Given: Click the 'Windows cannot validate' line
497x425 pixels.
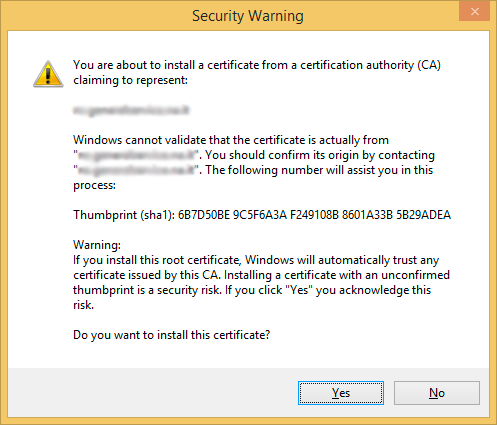Looking at the screenshot, I should (231, 140).
